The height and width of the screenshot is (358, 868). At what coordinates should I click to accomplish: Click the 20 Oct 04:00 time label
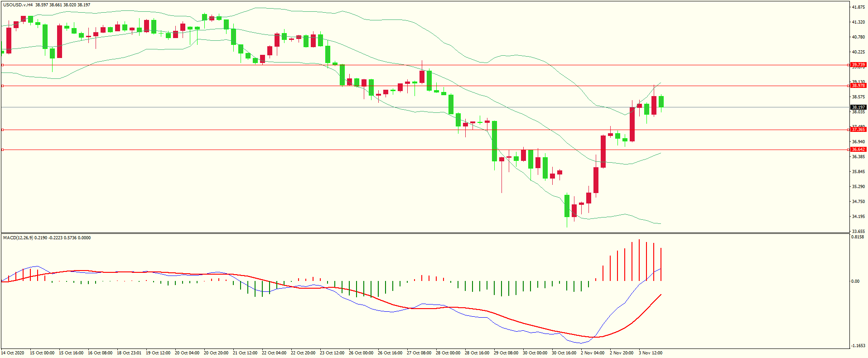click(187, 353)
